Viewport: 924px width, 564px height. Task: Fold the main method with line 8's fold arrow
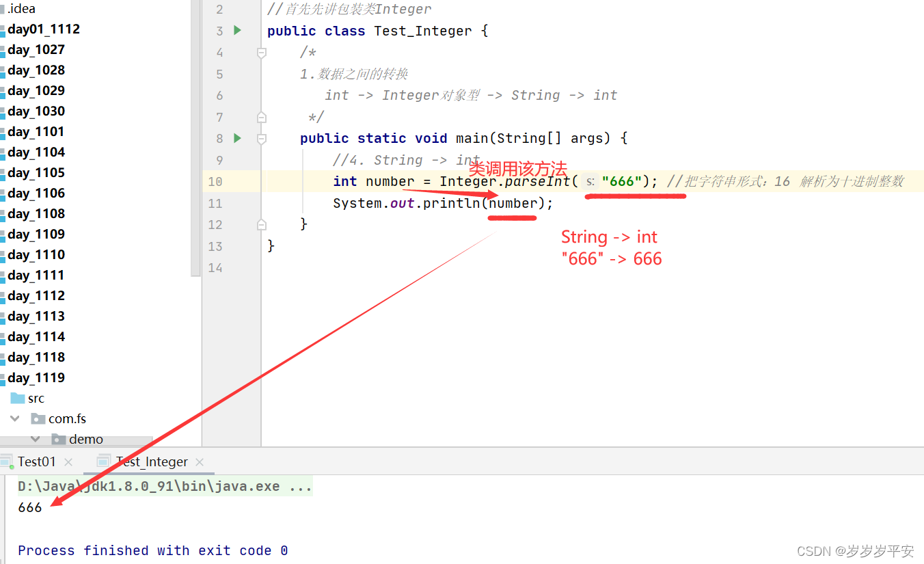pos(261,137)
